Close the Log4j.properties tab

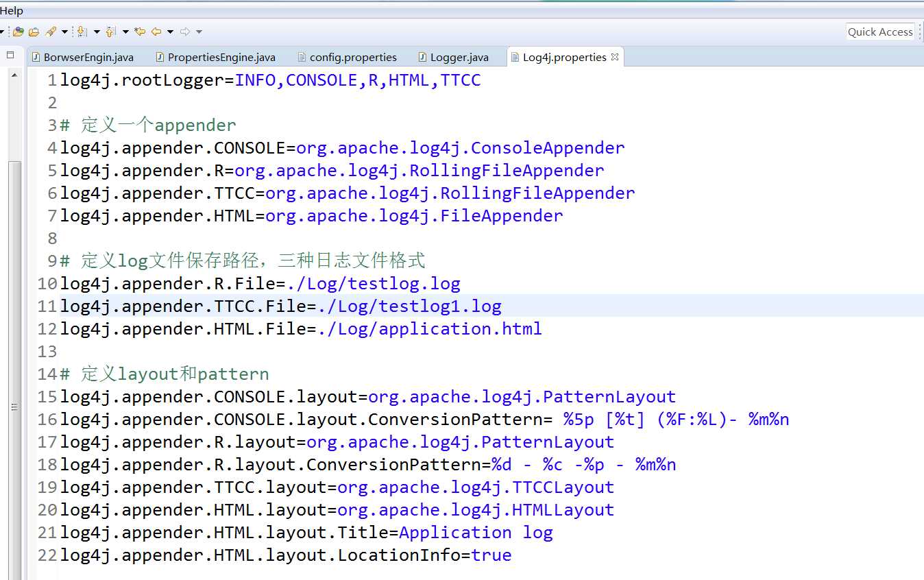point(615,57)
